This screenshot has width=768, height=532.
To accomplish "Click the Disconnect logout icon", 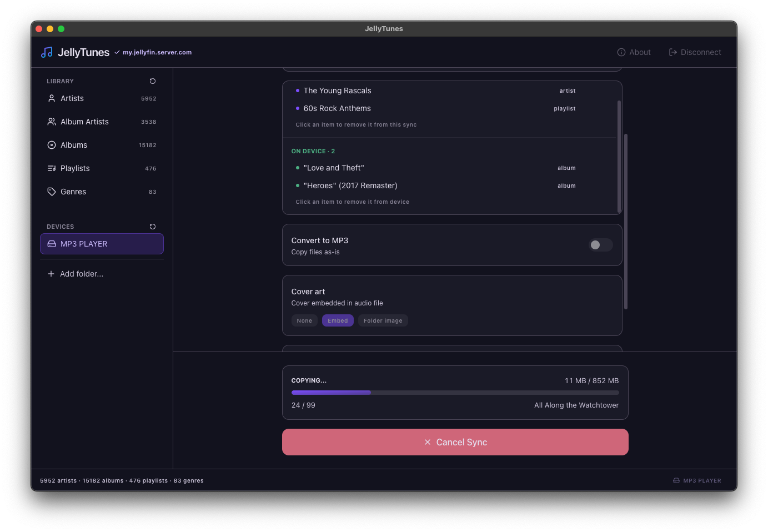I will [x=673, y=52].
